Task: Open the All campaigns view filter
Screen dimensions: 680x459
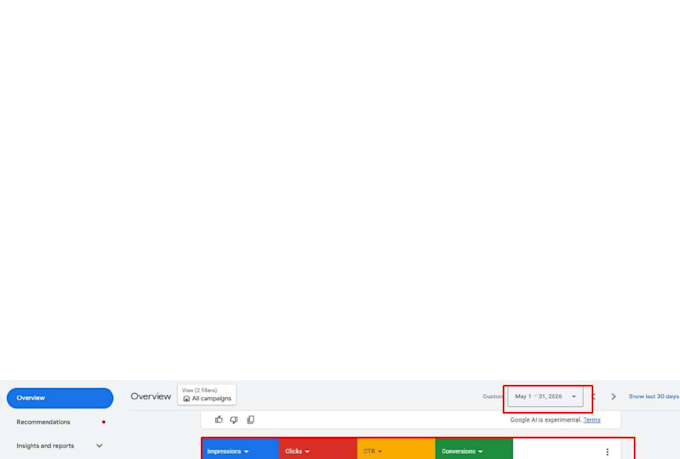Action: click(207, 394)
